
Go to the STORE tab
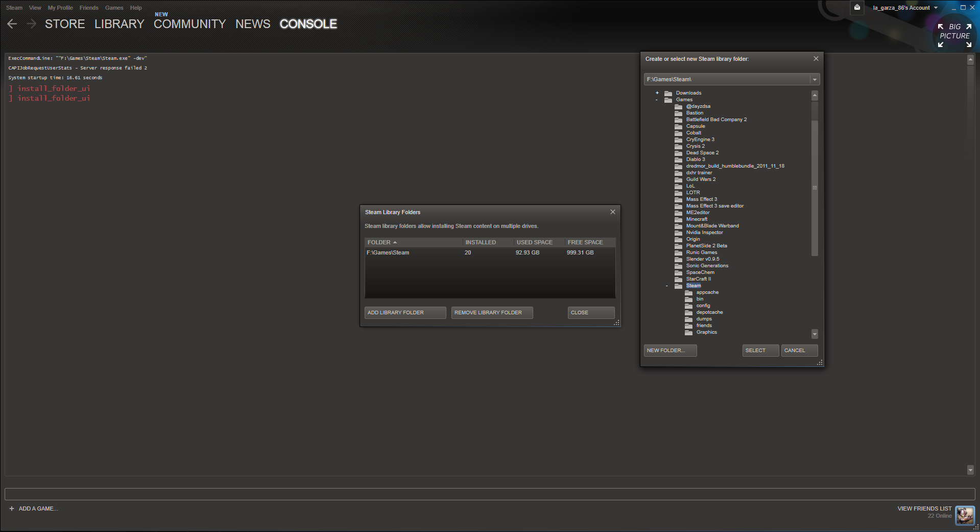tap(65, 24)
